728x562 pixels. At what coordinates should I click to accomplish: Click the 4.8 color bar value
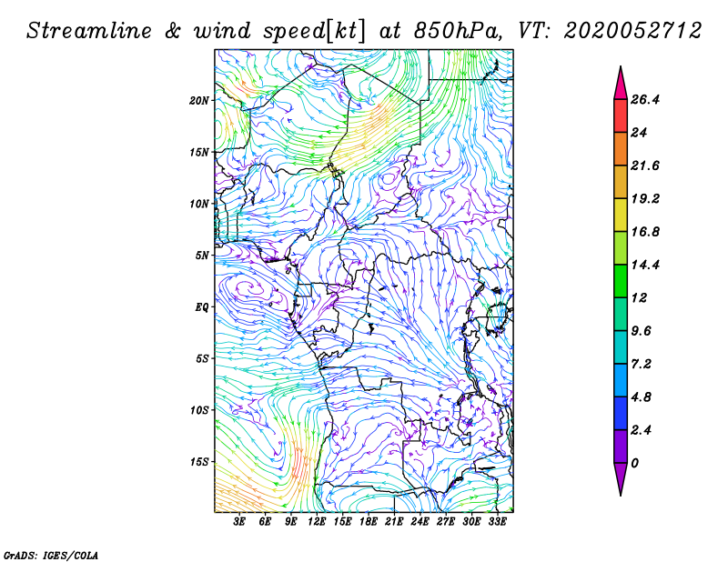(x=642, y=396)
